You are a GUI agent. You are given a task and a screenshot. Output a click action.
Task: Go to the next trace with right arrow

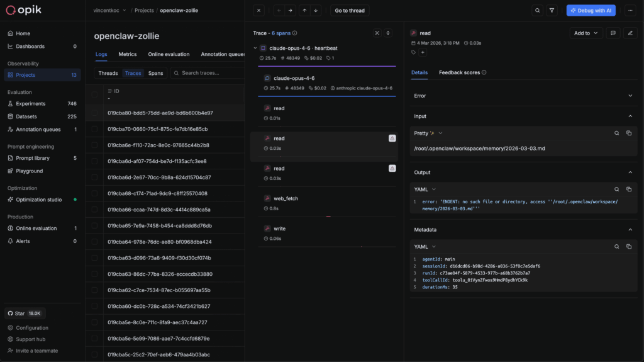290,11
